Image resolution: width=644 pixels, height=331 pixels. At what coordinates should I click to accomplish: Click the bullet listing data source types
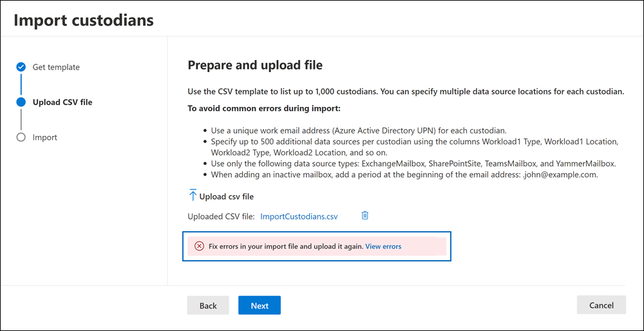pos(413,164)
